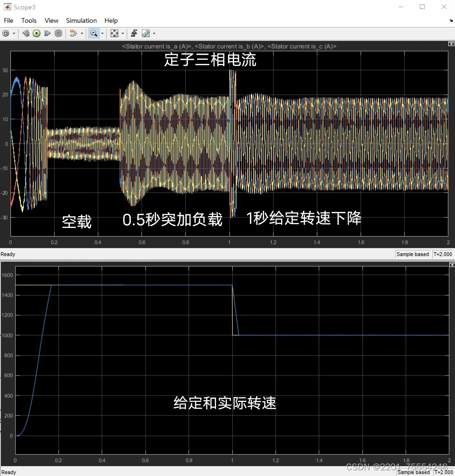This screenshot has width=455, height=476.
Task: Click the Highlight Simulink Block icon
Action: (73, 33)
